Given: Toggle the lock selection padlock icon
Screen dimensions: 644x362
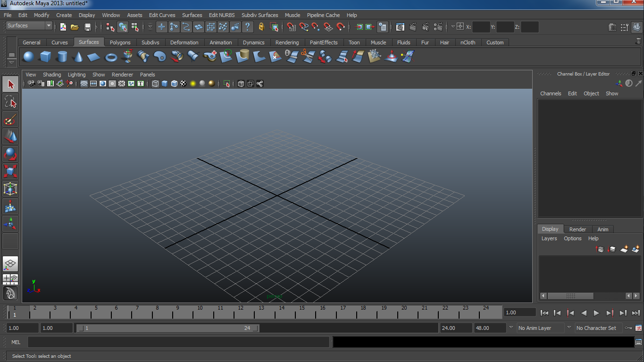Looking at the screenshot, I should pyautogui.click(x=261, y=27).
